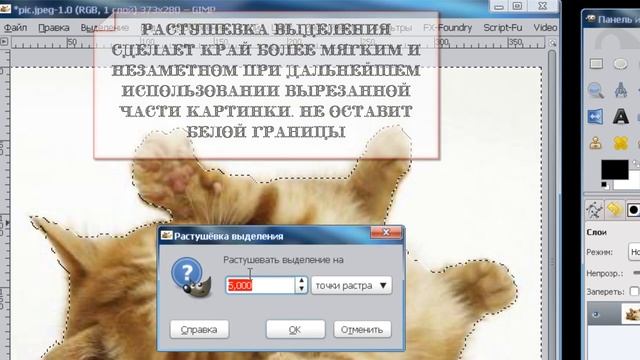
Task: Hide the layer using its eye icon
Action: coord(596,315)
